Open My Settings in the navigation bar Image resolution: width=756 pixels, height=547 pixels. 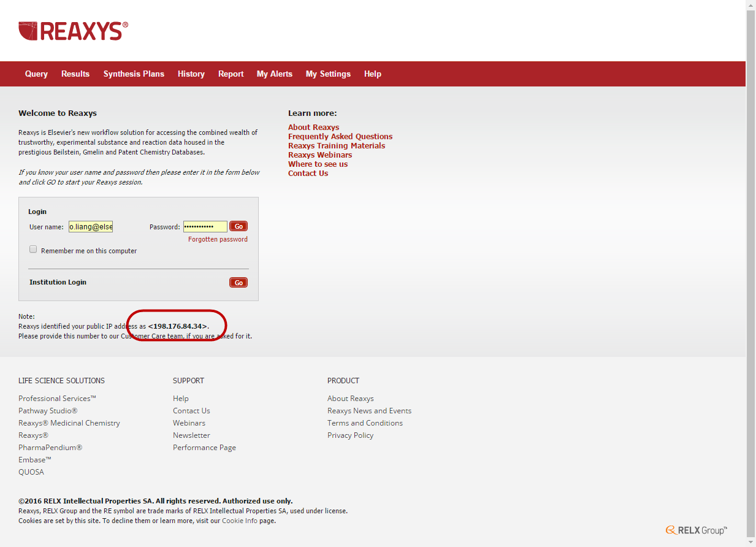pyautogui.click(x=328, y=74)
